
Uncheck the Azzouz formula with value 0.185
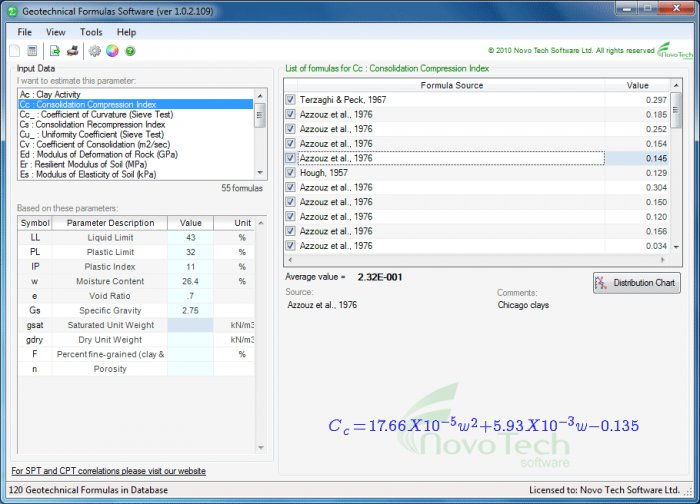pyautogui.click(x=291, y=114)
